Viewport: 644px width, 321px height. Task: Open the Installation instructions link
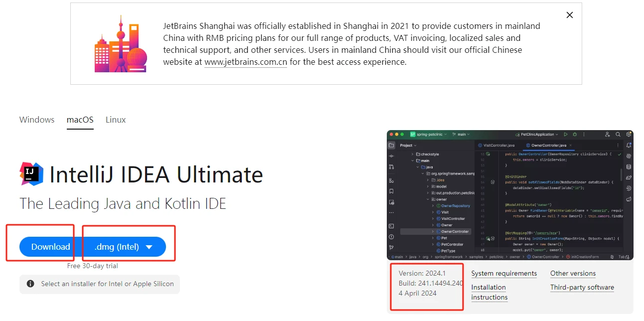click(x=489, y=292)
